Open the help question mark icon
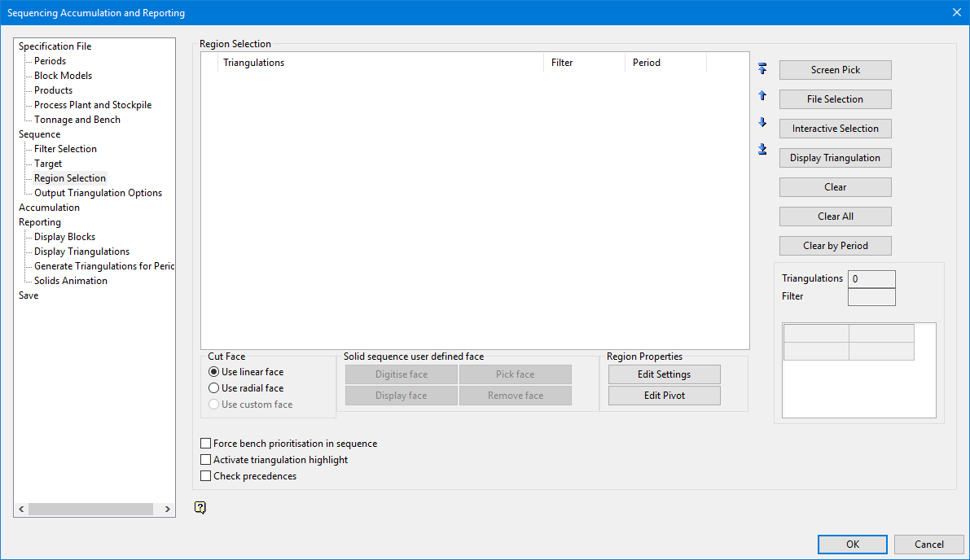Image resolution: width=970 pixels, height=560 pixels. (200, 508)
